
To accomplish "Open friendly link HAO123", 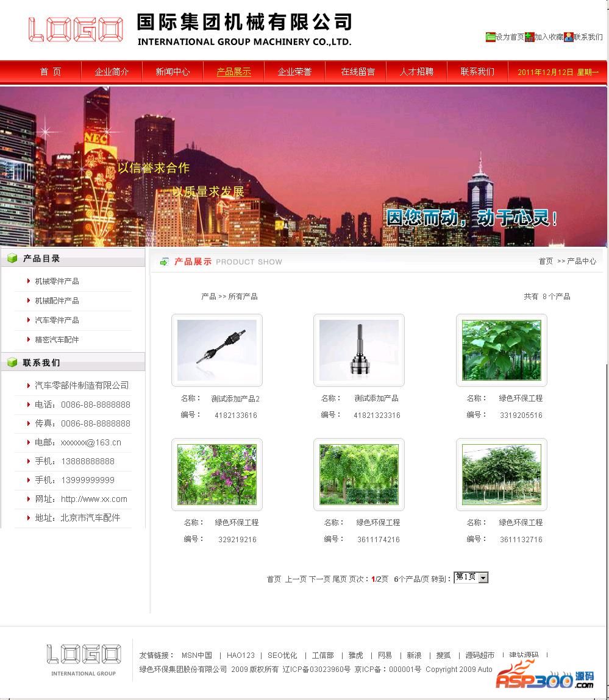I will click(x=240, y=656).
